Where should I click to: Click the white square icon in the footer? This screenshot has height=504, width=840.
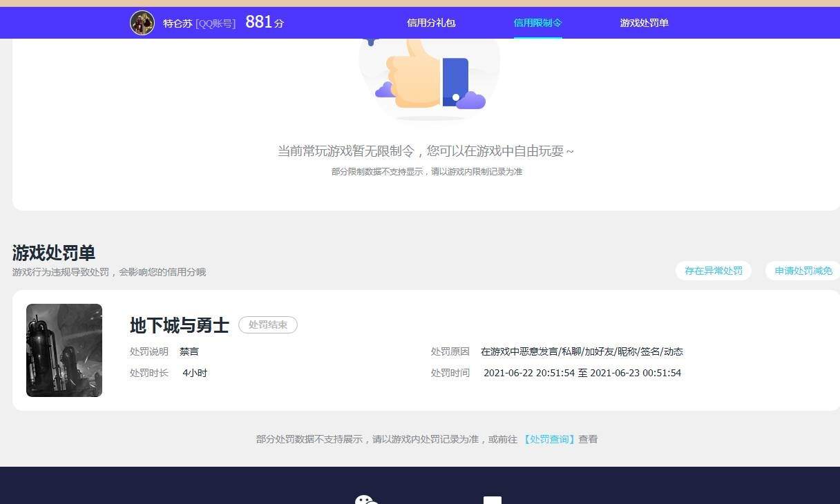(492, 500)
